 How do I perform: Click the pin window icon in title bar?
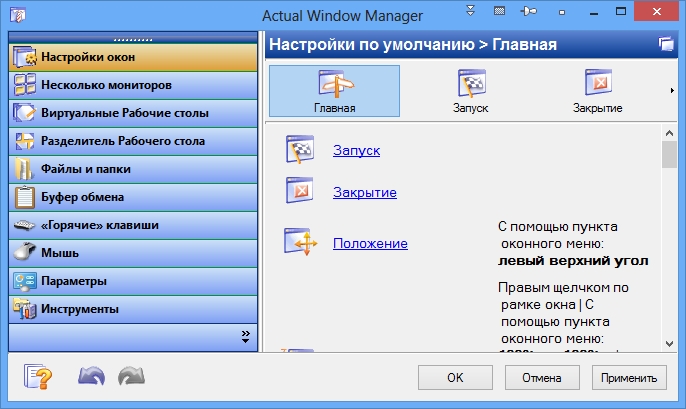tap(530, 12)
